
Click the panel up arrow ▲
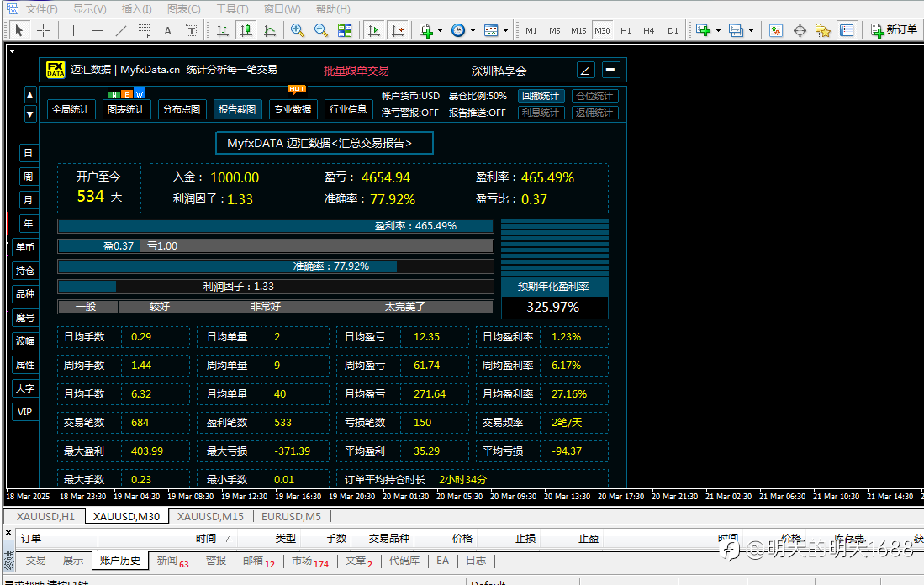click(x=30, y=95)
